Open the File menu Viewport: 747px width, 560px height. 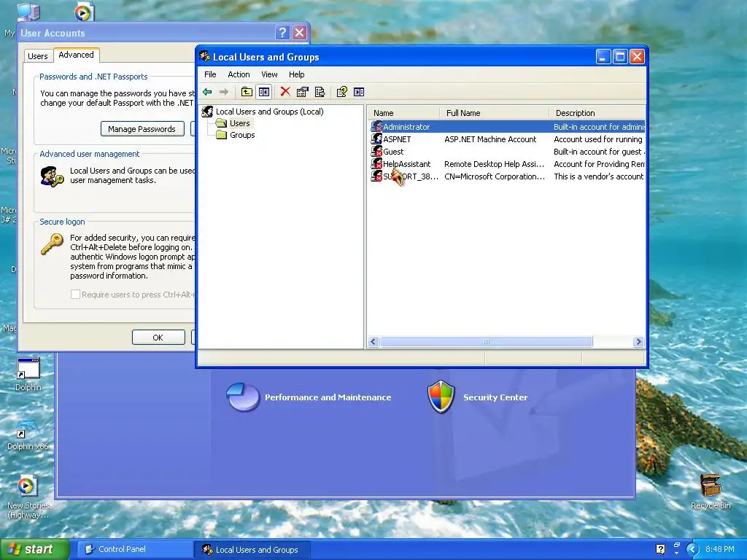pos(210,74)
